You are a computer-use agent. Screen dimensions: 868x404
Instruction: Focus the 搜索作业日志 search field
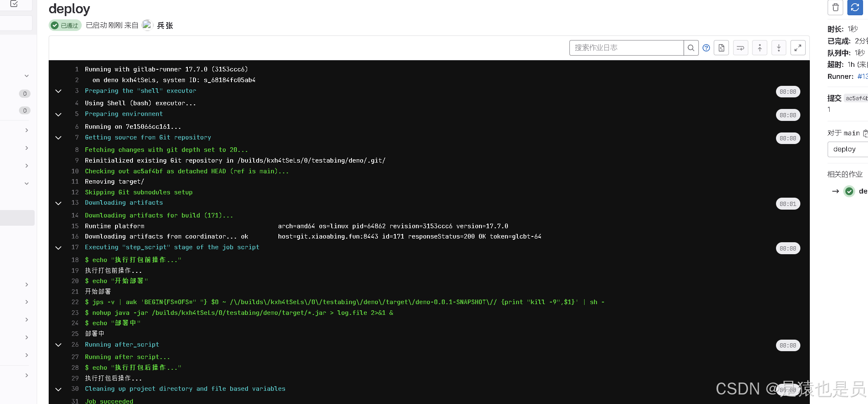coord(626,48)
